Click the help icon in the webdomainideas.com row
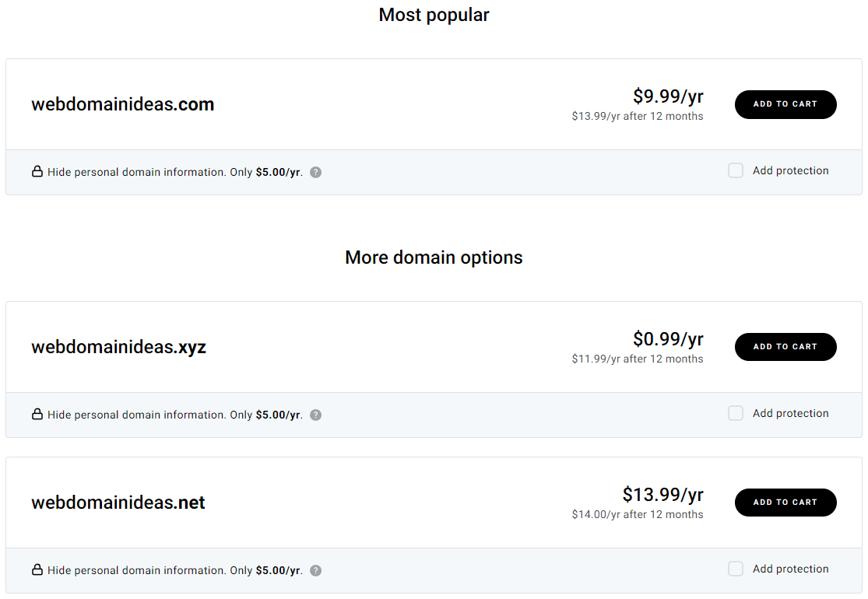Image resolution: width=868 pixels, height=599 pixels. pyautogui.click(x=315, y=173)
